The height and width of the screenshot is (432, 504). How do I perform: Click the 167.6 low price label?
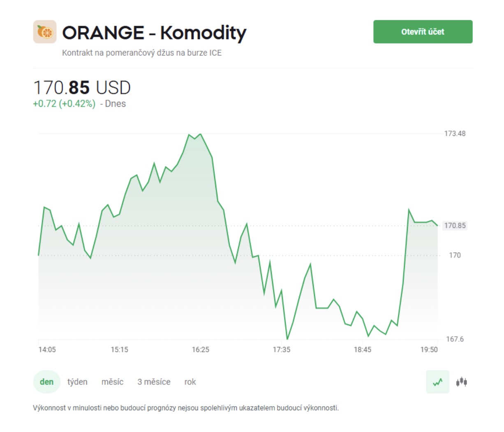pos(455,339)
